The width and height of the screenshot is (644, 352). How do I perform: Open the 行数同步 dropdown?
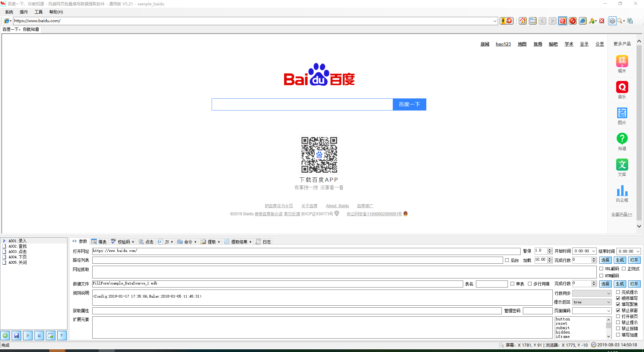608,293
